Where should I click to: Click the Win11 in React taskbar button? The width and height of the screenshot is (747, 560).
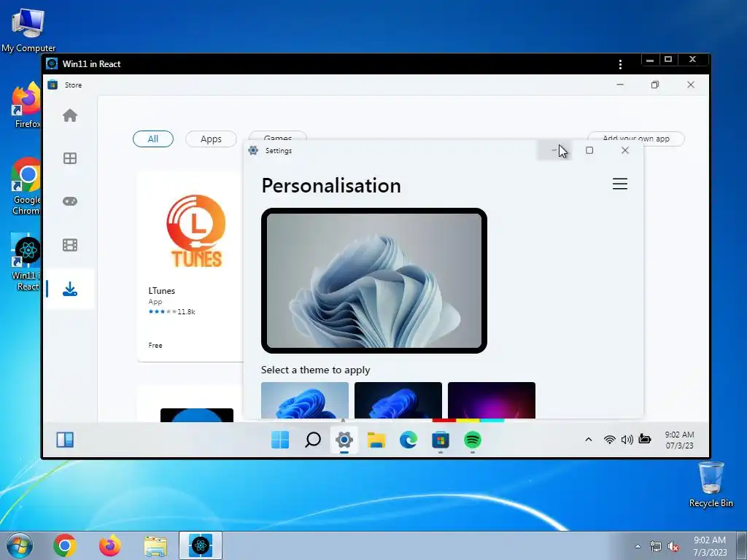(x=201, y=545)
